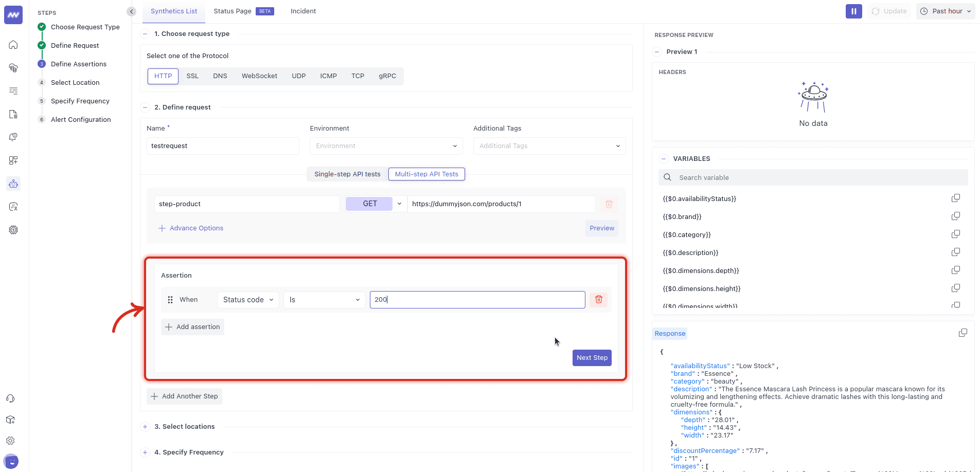The height and width of the screenshot is (472, 980).
Task: Copy the {{$0.brand}} variable value
Action: (956, 216)
